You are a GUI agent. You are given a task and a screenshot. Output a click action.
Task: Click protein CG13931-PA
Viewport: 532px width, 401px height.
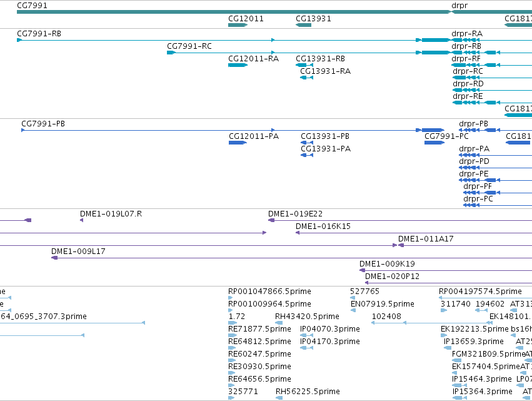[326, 149]
